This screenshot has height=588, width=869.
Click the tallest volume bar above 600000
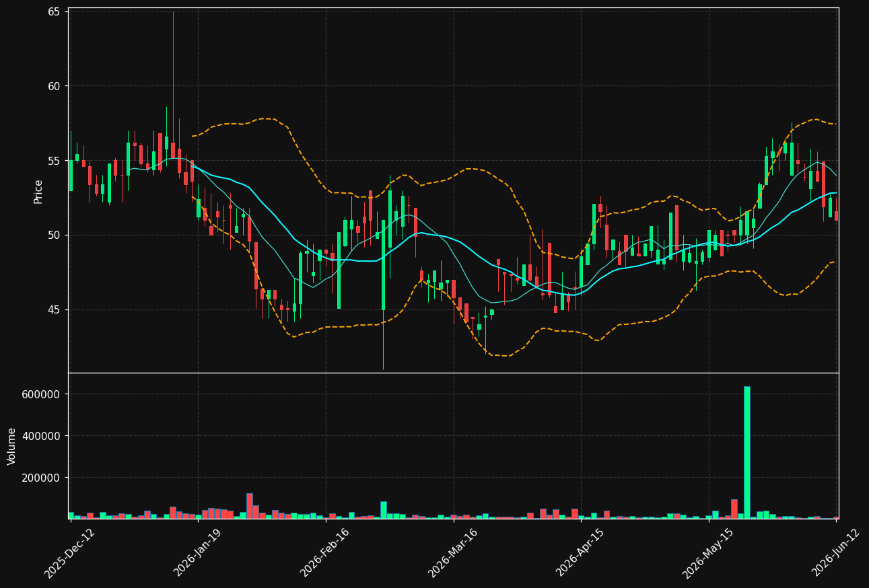(746, 452)
